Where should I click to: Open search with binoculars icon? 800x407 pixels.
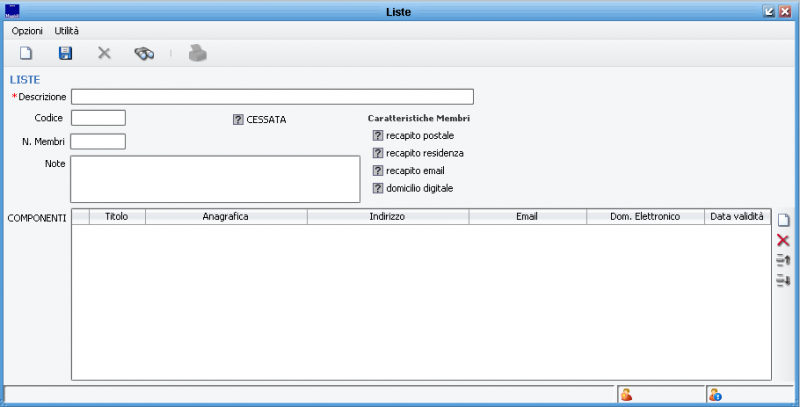[x=144, y=53]
